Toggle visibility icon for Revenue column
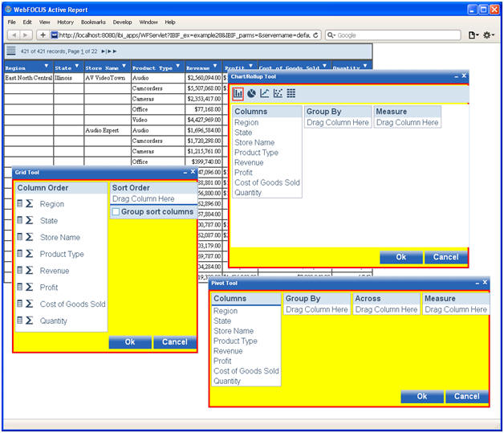 (x=19, y=270)
